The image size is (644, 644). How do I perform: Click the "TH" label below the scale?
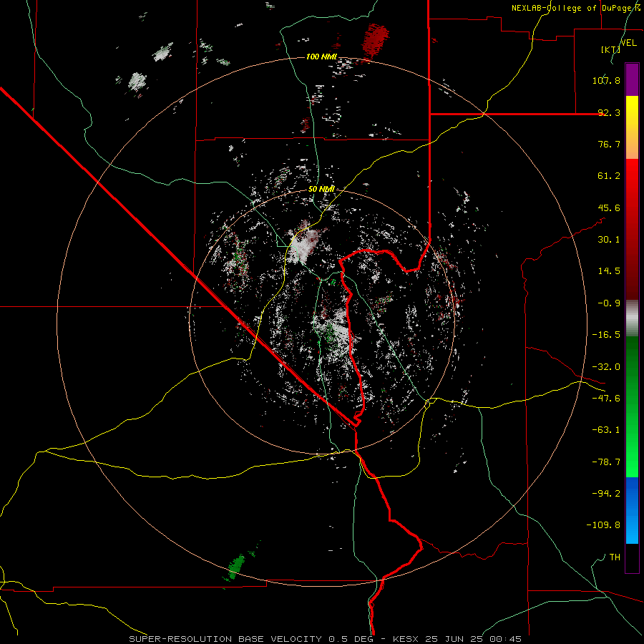[x=615, y=557]
